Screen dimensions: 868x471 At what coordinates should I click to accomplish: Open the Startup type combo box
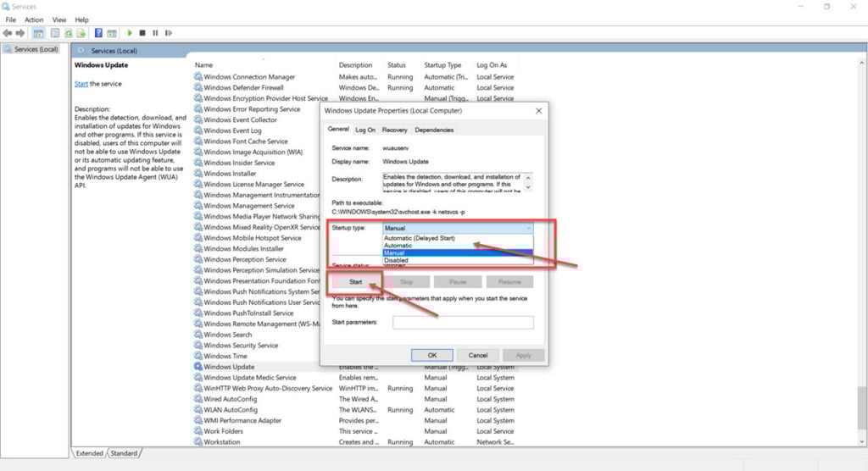tap(458, 228)
